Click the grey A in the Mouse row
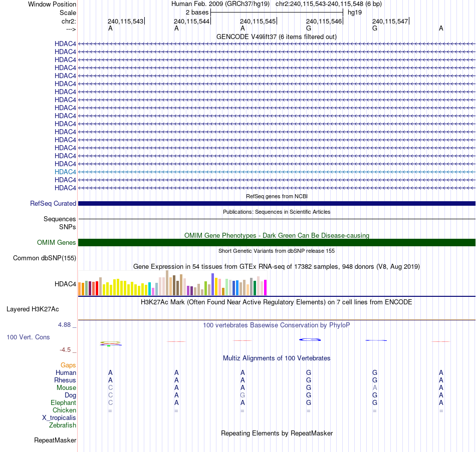This screenshot has width=476, height=452. point(375,388)
